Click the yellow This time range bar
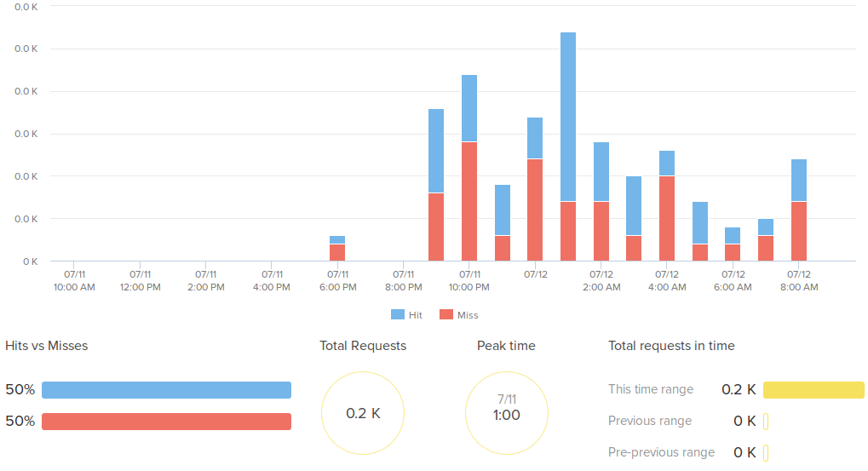This screenshot has height=471, width=868. [813, 390]
